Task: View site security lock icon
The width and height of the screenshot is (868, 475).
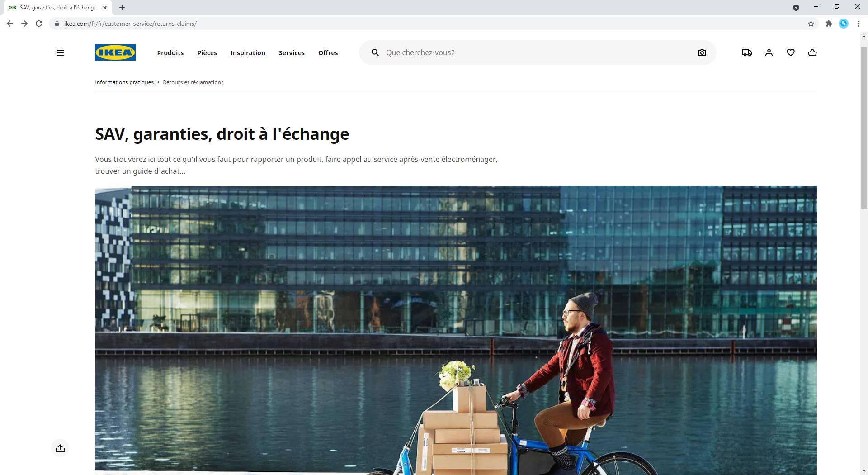Action: coord(57,24)
